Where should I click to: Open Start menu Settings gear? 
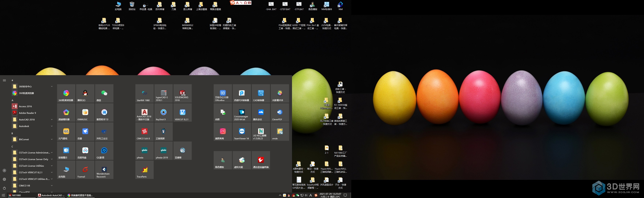pos(4,179)
